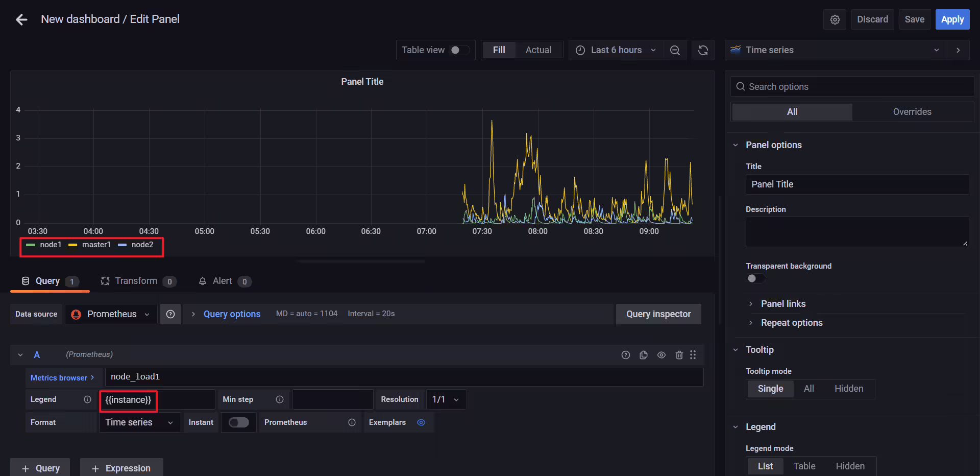Go back using the arrow icon
This screenshot has height=476, width=980.
tap(21, 19)
